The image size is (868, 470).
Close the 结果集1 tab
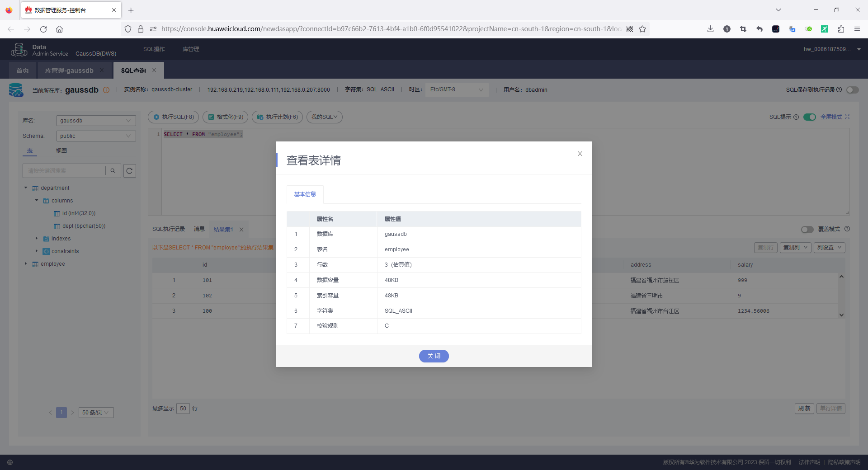click(241, 230)
